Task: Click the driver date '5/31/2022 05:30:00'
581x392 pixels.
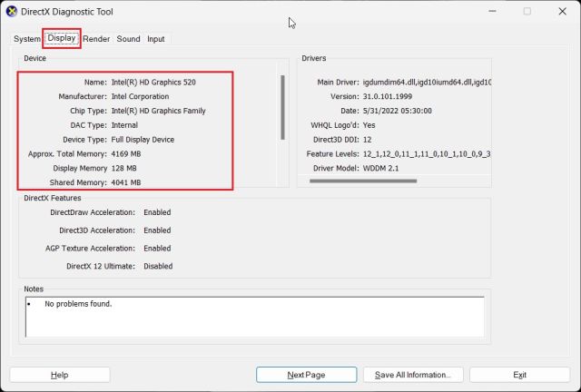Action: [x=398, y=111]
